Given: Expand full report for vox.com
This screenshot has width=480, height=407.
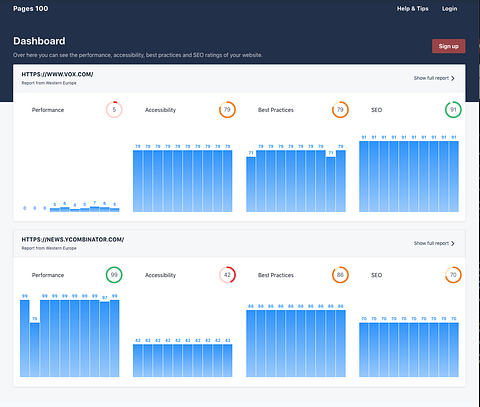Looking at the screenshot, I should [434, 78].
